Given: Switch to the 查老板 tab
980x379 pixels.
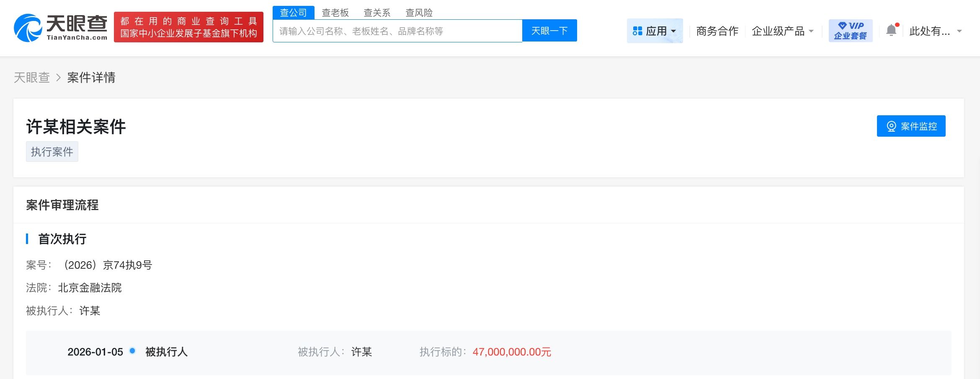Looking at the screenshot, I should [335, 13].
